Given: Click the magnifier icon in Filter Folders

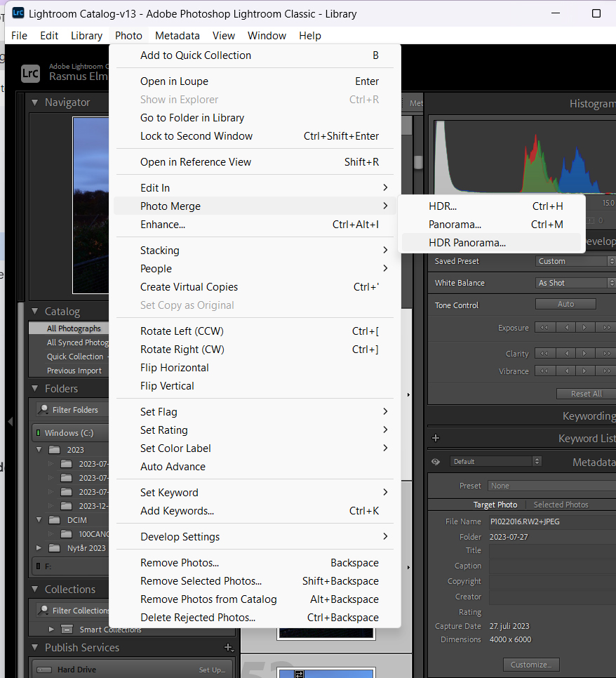Looking at the screenshot, I should coord(43,410).
